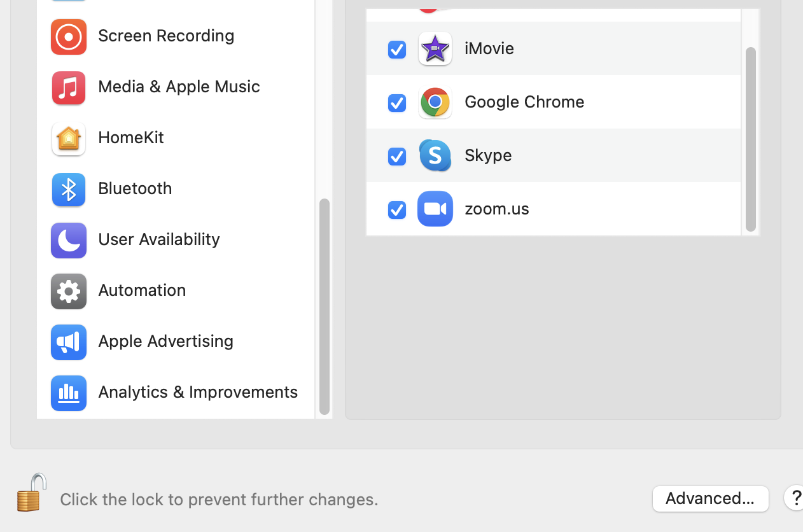Select the Bluetooth icon in sidebar
Image resolution: width=803 pixels, height=532 pixels.
(x=69, y=189)
